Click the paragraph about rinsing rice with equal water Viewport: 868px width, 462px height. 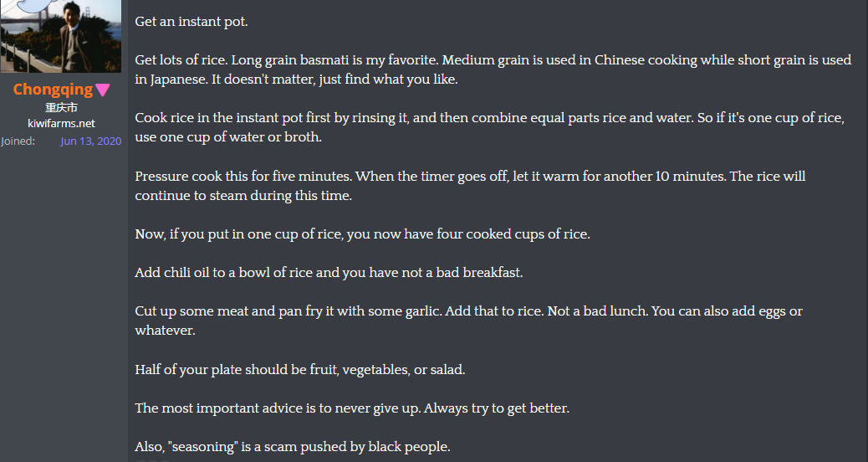pyautogui.click(x=489, y=127)
